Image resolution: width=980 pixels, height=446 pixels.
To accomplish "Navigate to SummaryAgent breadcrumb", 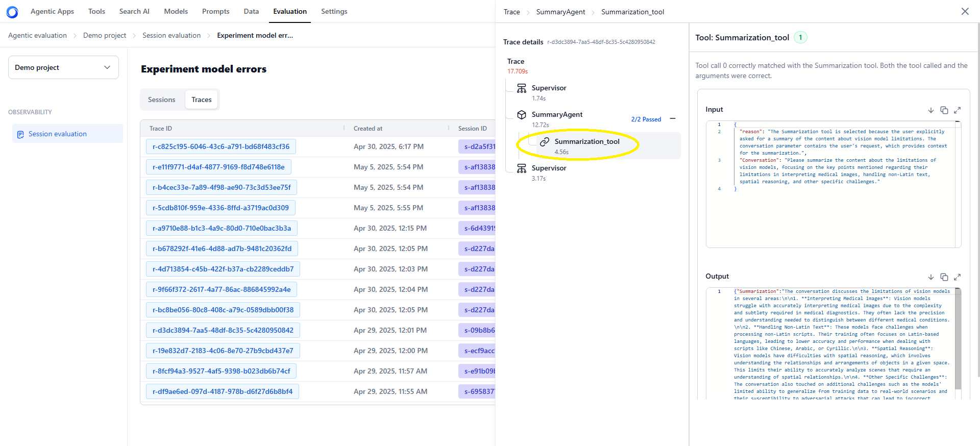I will pos(560,12).
